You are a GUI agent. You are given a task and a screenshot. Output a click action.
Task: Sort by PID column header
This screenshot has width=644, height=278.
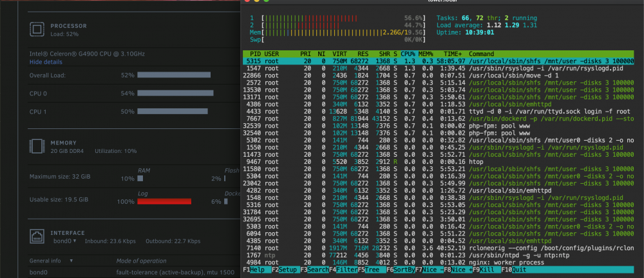pyautogui.click(x=255, y=54)
